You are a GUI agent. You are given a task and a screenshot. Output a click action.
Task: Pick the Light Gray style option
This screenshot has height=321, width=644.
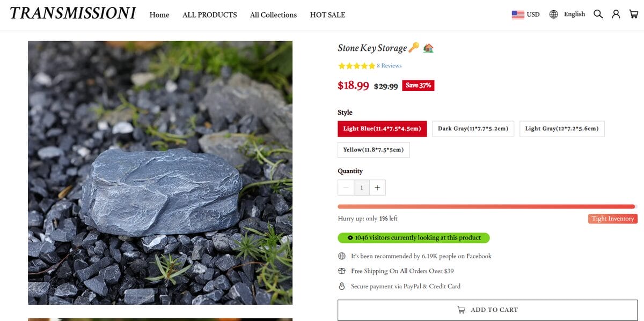click(x=561, y=129)
